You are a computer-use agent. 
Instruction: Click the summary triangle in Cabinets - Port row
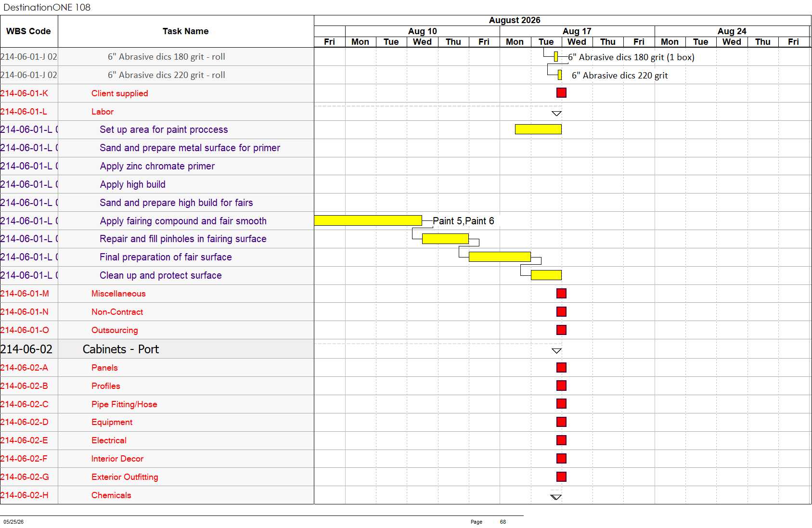556,351
